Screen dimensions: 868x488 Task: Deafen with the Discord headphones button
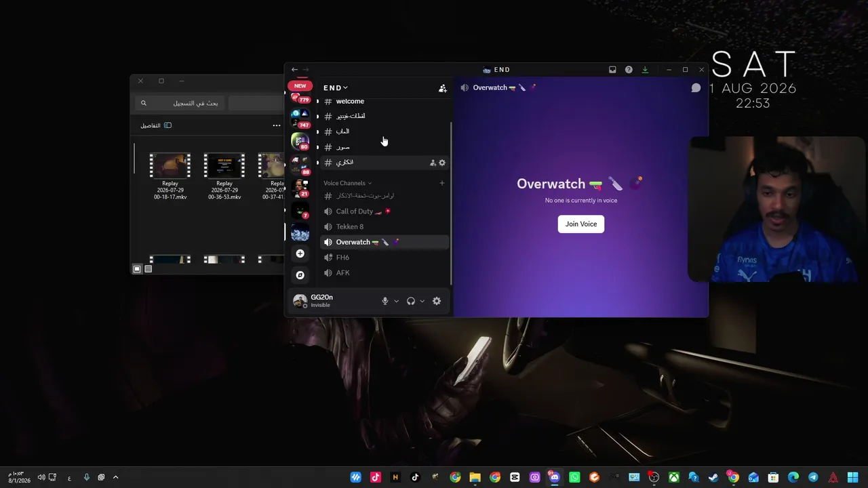[x=411, y=301]
